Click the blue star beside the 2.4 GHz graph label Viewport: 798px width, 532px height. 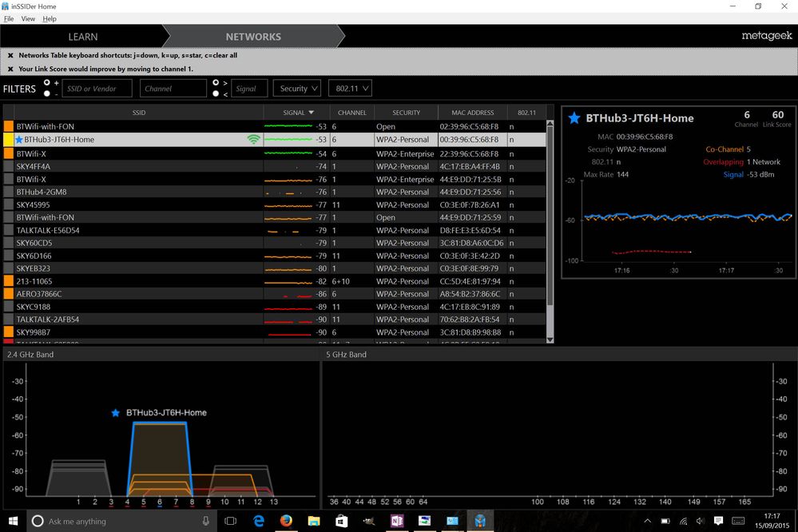click(x=116, y=413)
